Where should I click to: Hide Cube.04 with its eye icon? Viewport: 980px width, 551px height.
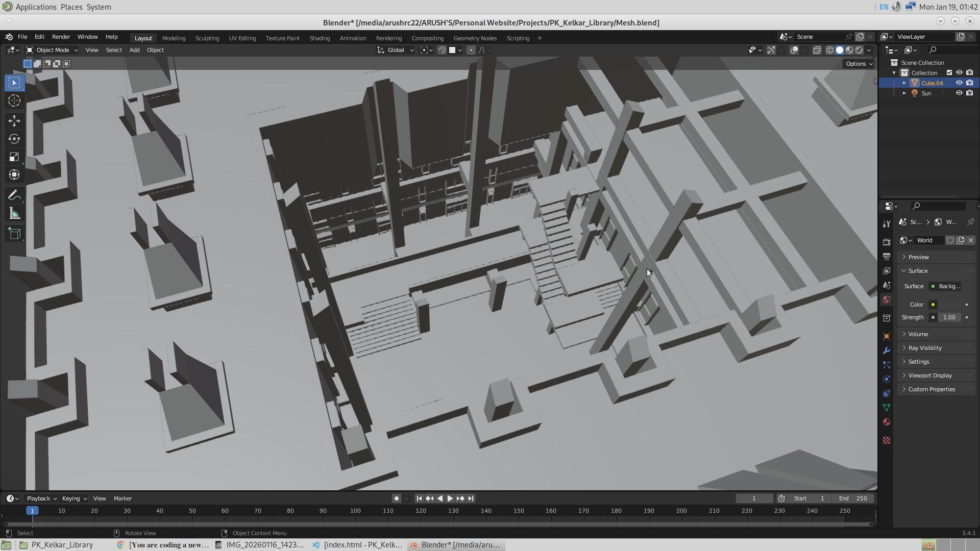pyautogui.click(x=959, y=83)
